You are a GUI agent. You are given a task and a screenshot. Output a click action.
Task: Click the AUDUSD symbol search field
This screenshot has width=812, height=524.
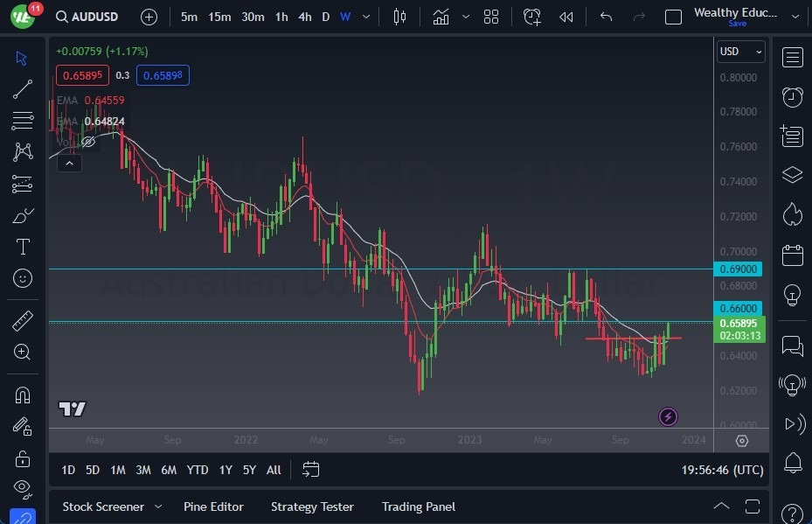point(87,16)
